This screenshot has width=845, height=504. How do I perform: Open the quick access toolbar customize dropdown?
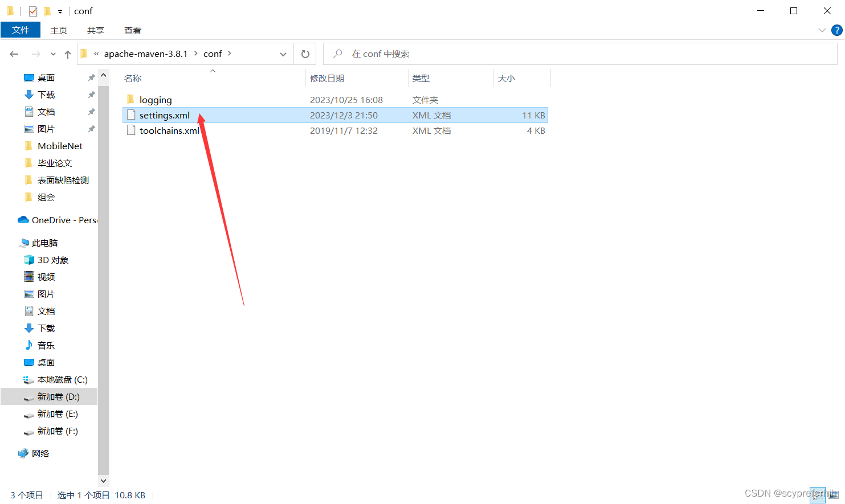(x=60, y=11)
